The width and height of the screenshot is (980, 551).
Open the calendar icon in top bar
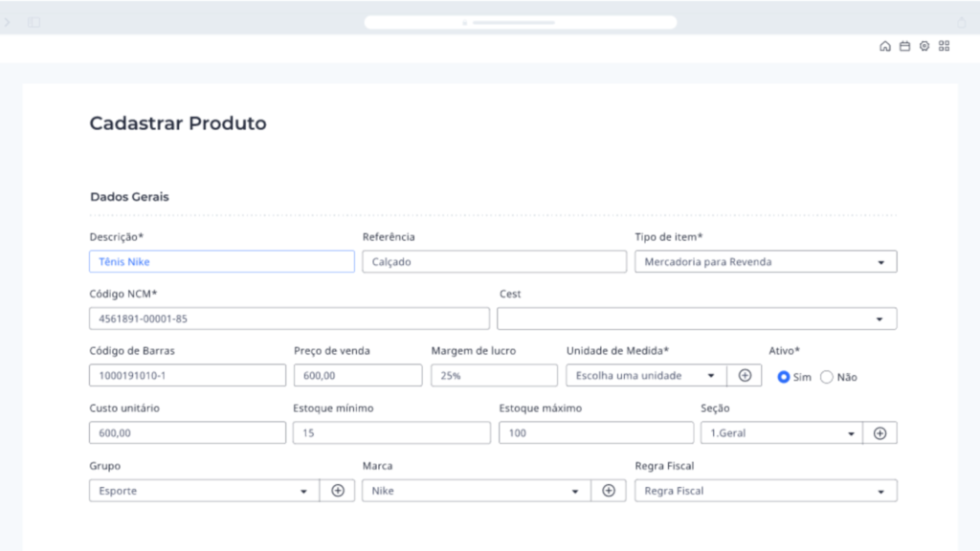pyautogui.click(x=904, y=46)
